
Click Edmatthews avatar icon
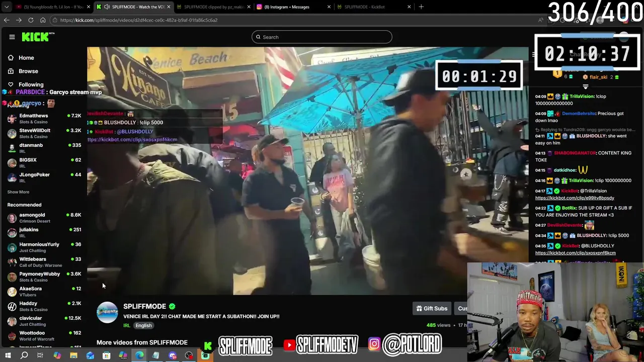[x=12, y=119]
